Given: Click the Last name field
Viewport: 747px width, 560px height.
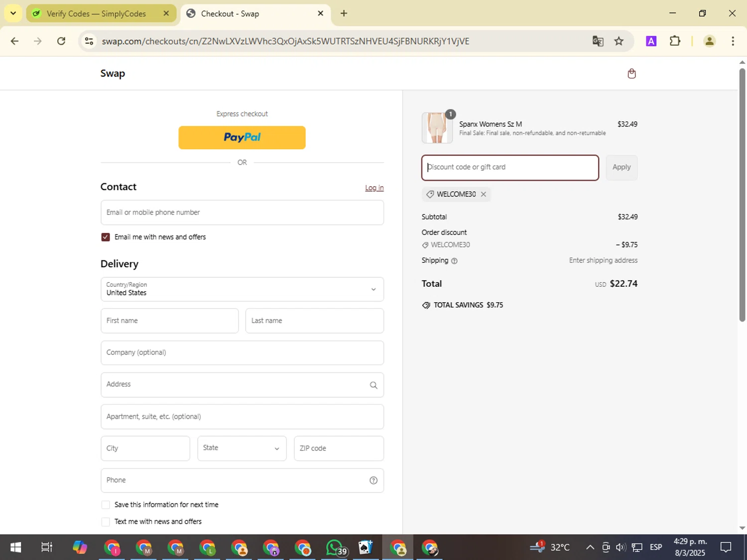Looking at the screenshot, I should [315, 321].
